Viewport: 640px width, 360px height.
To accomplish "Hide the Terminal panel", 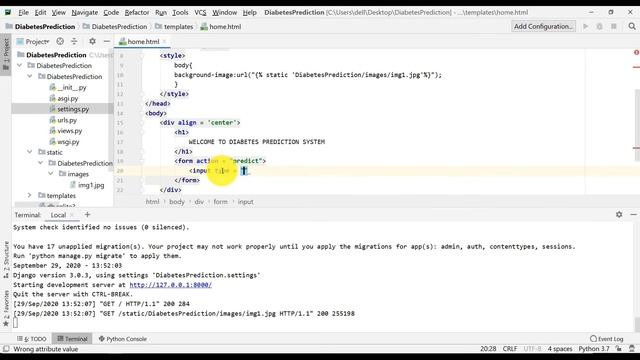I will tap(633, 214).
